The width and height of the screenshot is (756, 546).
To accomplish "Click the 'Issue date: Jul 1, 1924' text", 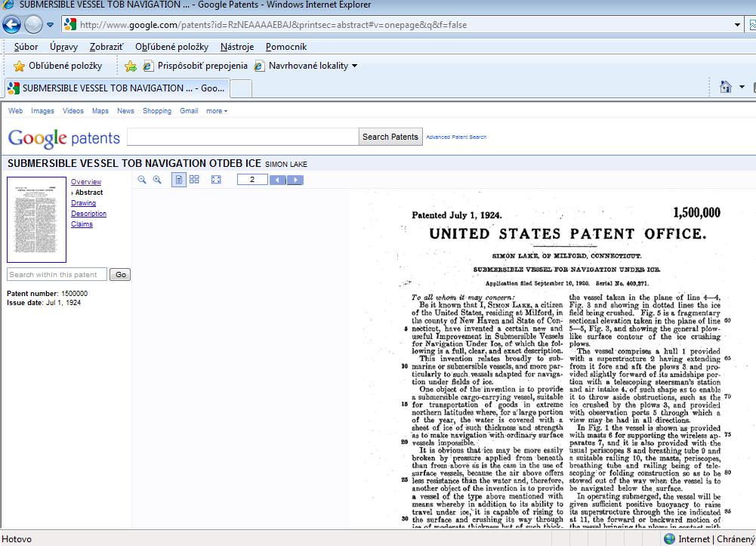I will 44,303.
